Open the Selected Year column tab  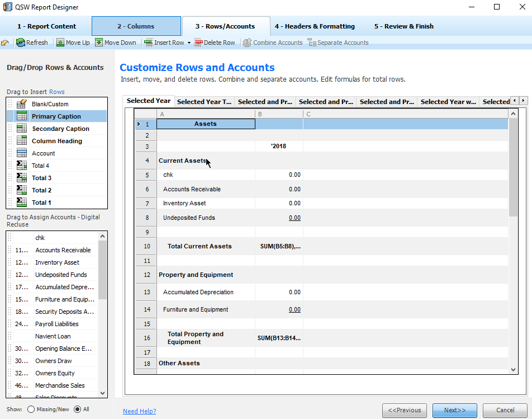148,101
